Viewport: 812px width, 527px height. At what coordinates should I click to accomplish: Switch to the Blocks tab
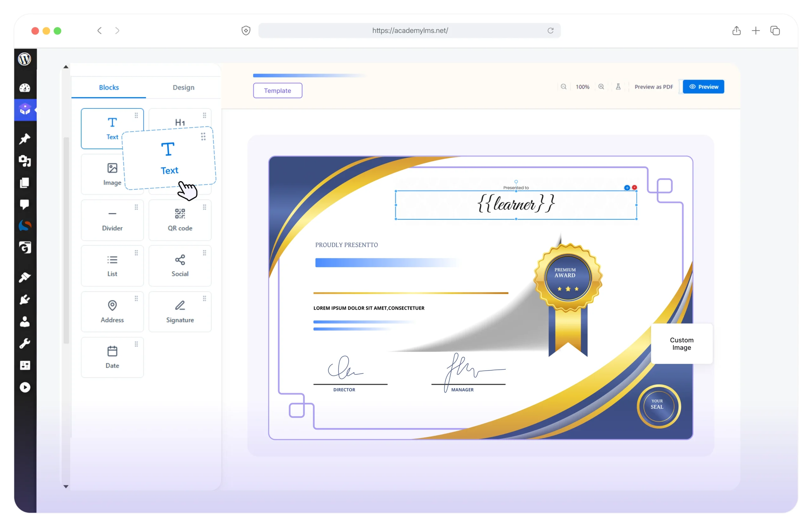[109, 87]
